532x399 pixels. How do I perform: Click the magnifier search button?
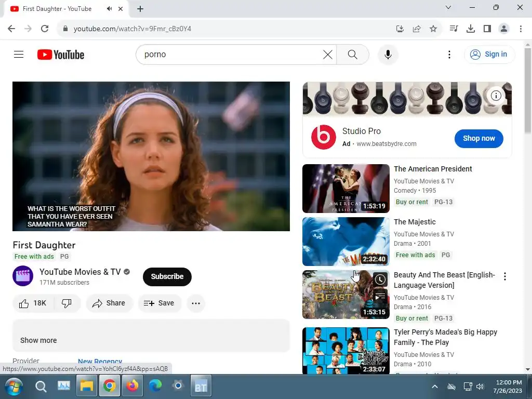(353, 54)
